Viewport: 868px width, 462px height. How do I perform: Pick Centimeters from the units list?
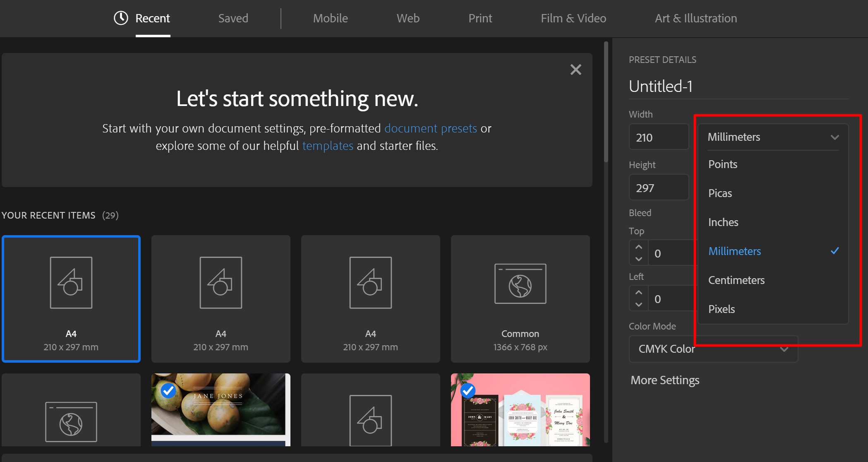click(773, 280)
